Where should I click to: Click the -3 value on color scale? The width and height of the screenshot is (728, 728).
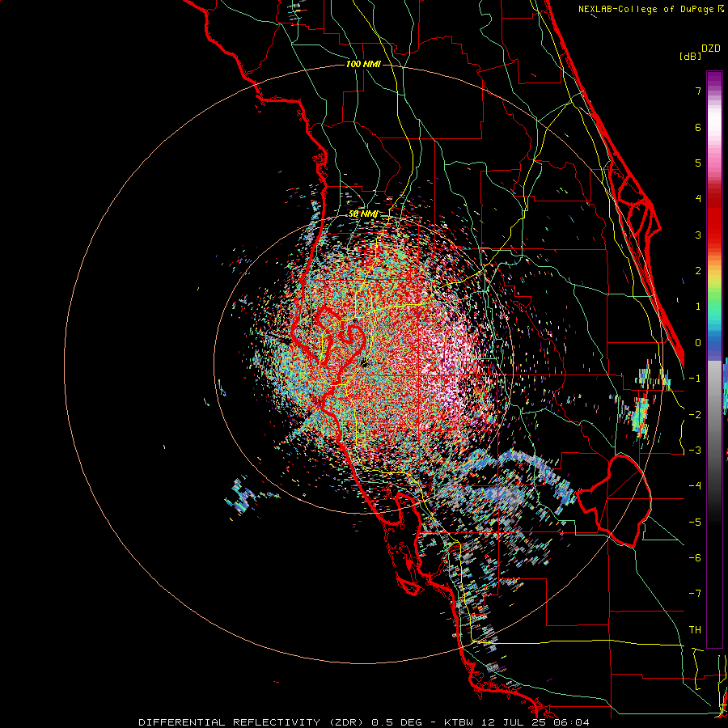click(x=695, y=451)
